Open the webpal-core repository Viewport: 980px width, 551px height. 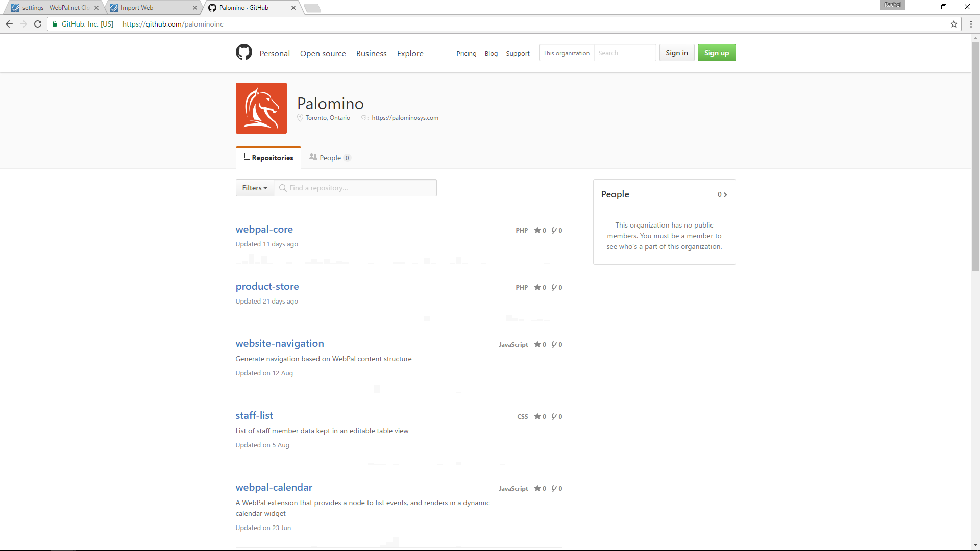(x=264, y=229)
